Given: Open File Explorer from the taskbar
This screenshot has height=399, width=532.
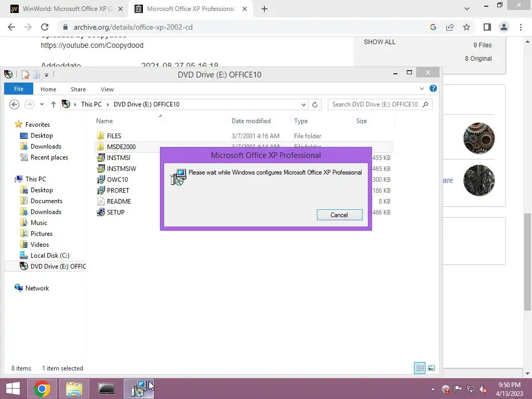Looking at the screenshot, I should [74, 389].
